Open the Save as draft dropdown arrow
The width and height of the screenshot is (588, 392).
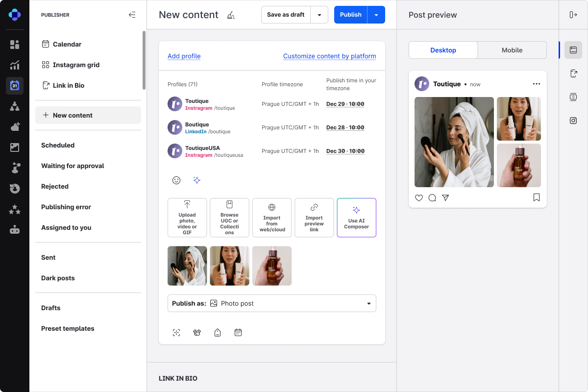(x=319, y=15)
